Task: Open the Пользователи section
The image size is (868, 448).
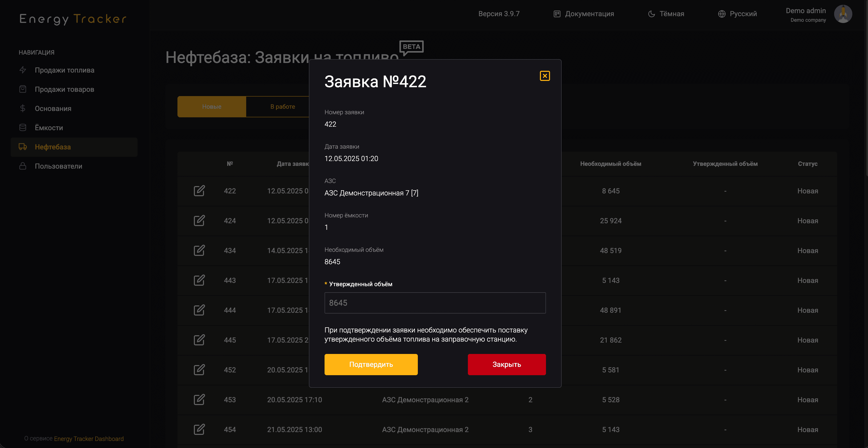Action: click(x=59, y=166)
